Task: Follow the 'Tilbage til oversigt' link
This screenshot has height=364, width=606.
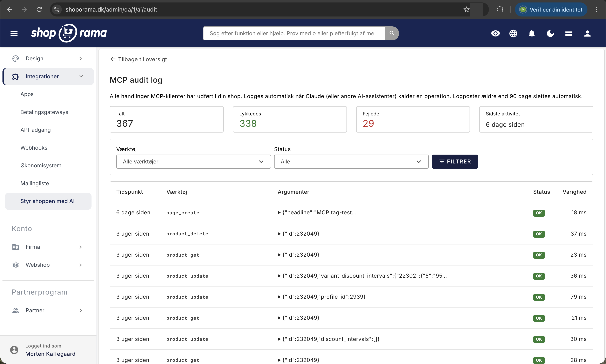Action: click(x=139, y=59)
